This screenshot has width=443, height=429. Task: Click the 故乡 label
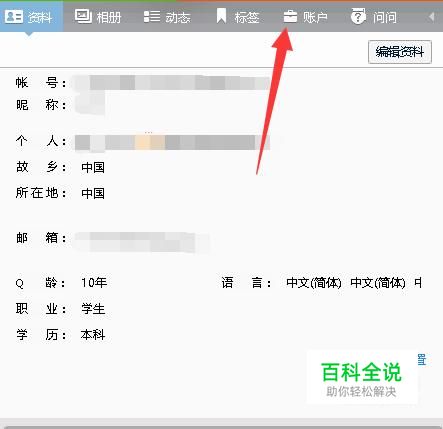coord(41,167)
